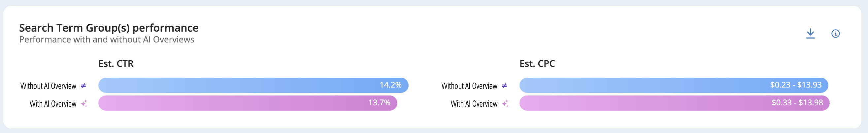The height and width of the screenshot is (133, 868).
Task: Click sparkle icon beside CPC With AI Overview
Action: [505, 103]
